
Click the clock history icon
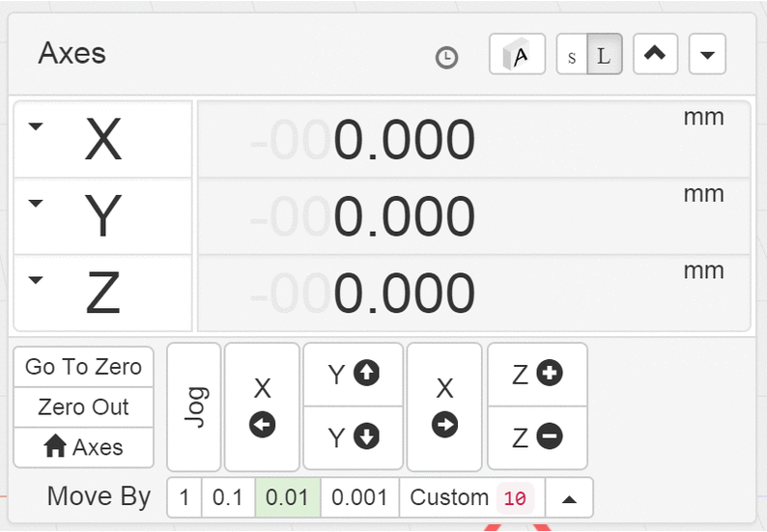coord(446,58)
